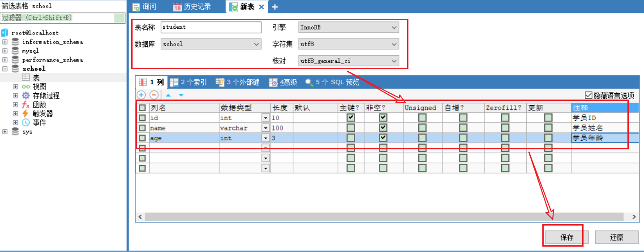Open new tab with plus icon

click(x=275, y=7)
